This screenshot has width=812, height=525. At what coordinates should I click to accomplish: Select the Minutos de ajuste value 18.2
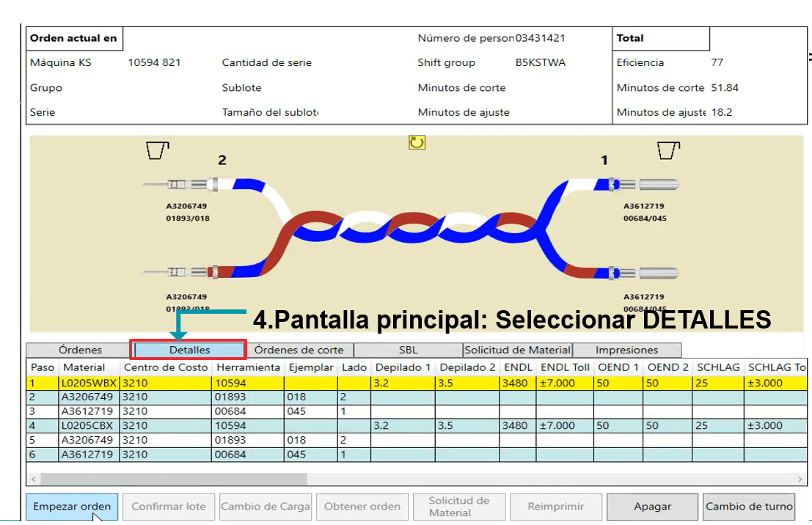(x=721, y=112)
